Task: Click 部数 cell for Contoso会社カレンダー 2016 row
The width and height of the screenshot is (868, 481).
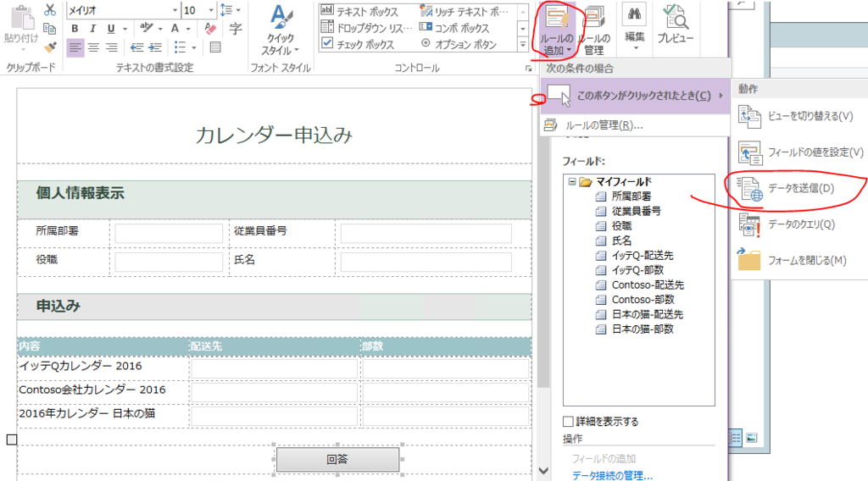Action: click(x=445, y=393)
